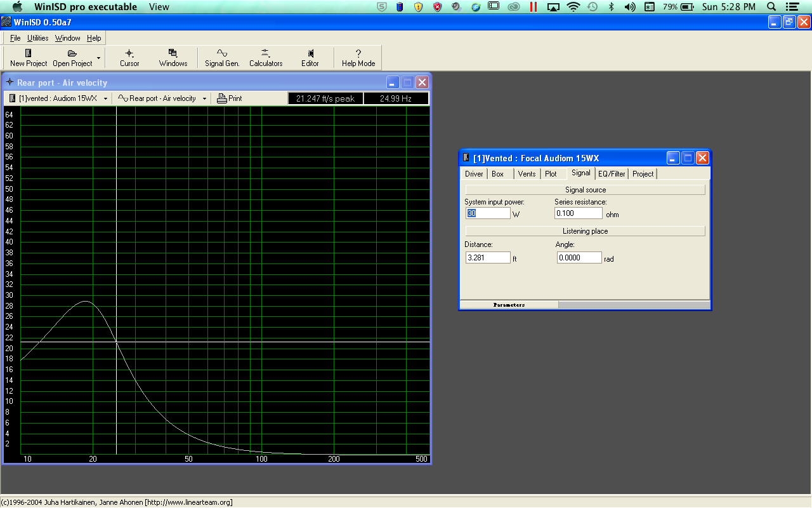This screenshot has width=812, height=508.
Task: Switch to the Vents tab
Action: (x=527, y=173)
